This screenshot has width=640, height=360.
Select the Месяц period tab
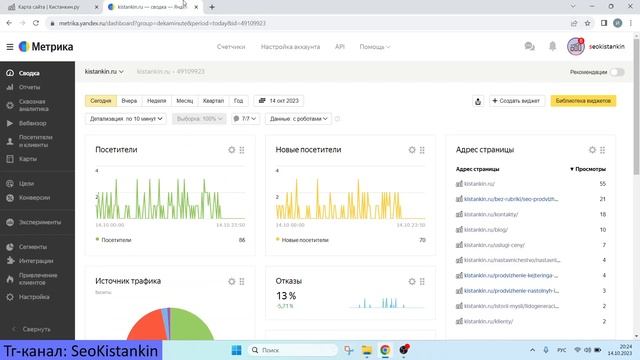click(184, 101)
